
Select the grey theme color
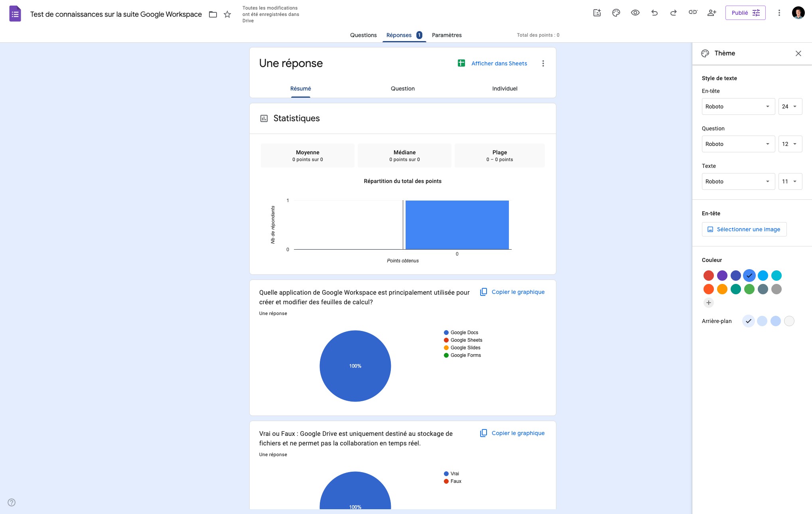coord(777,289)
